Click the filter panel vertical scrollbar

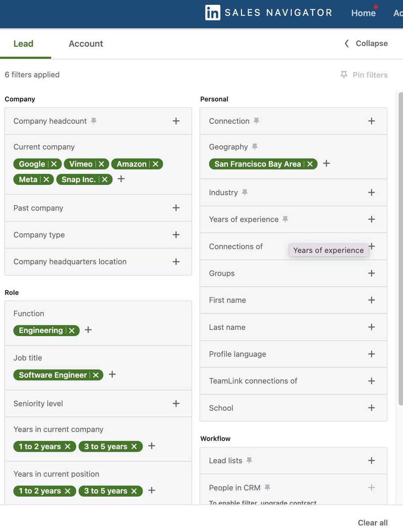(x=400, y=248)
